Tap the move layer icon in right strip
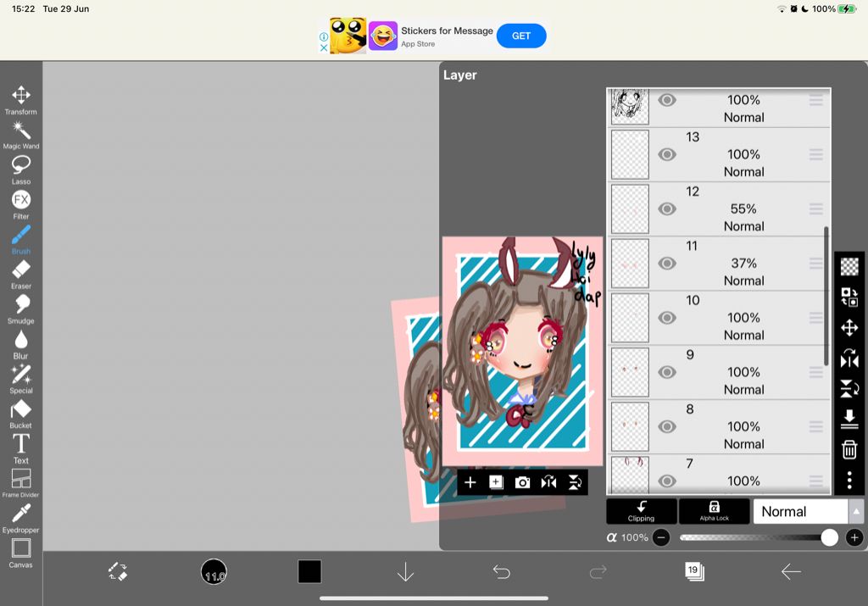 click(849, 328)
